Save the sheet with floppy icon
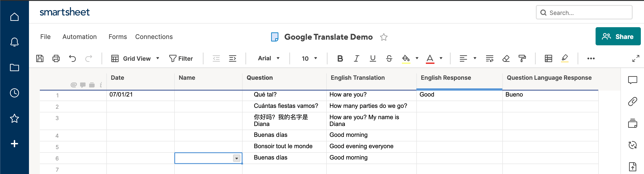644x174 pixels. click(40, 59)
